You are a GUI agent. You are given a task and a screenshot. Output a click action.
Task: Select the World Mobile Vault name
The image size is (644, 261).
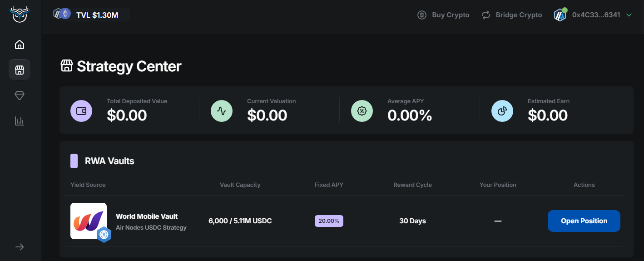coord(147,216)
